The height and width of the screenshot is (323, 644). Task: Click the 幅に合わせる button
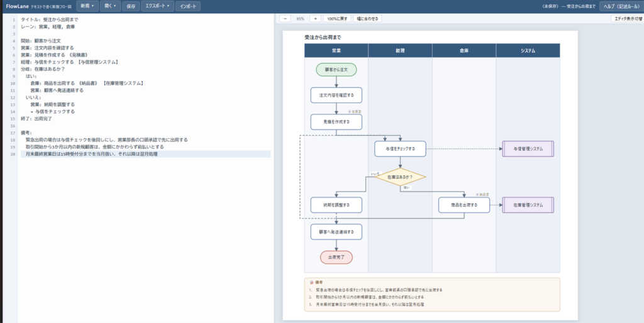click(x=367, y=19)
